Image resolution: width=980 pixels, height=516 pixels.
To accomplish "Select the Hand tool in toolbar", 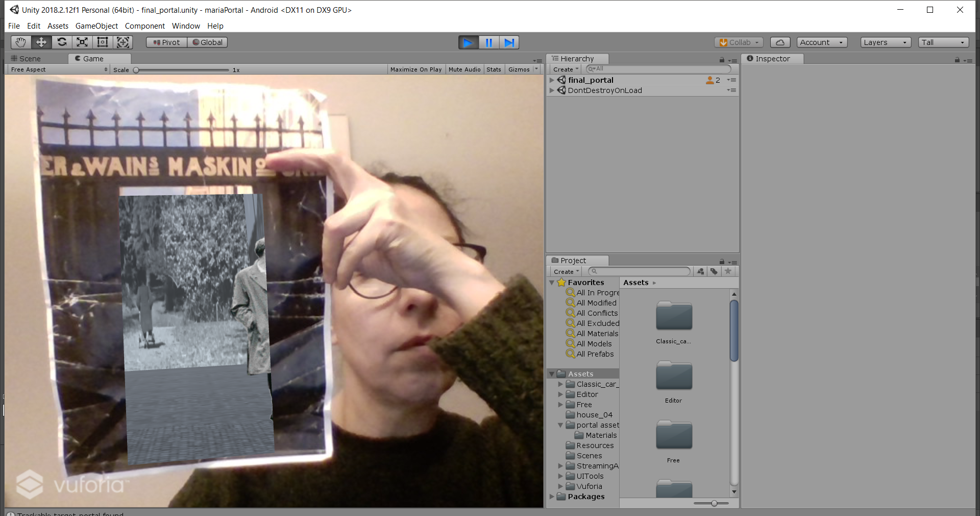I will [20, 42].
